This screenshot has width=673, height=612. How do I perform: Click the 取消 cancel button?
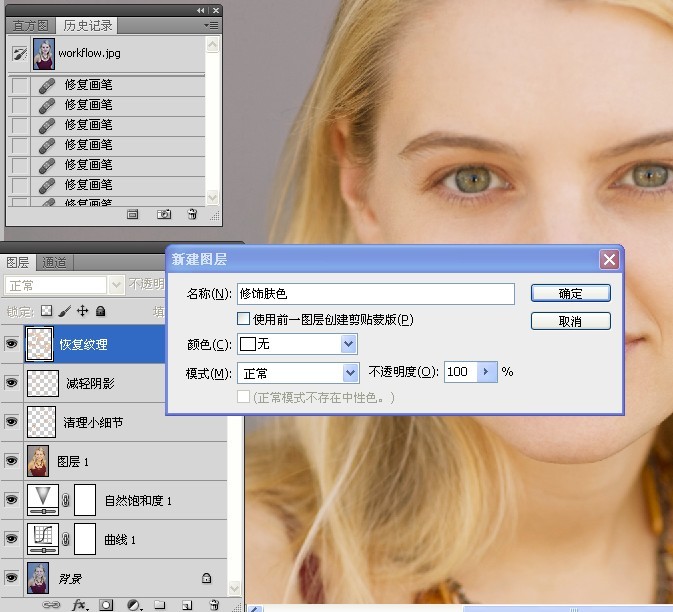570,321
